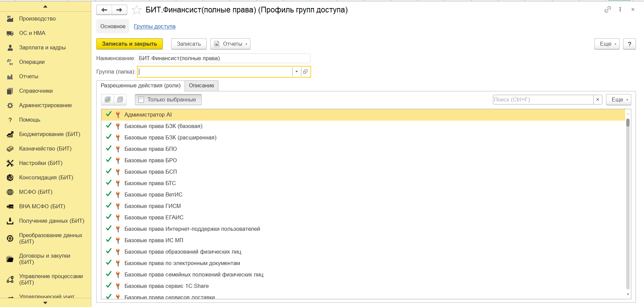The width and height of the screenshot is (644, 307).
Task: Uncheck Базовые права БРО role
Action: (x=109, y=160)
